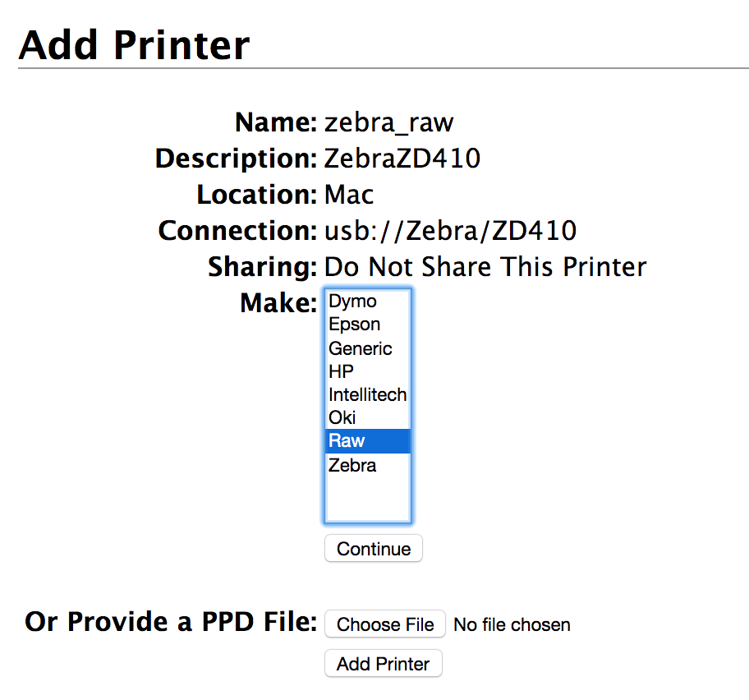Confirm Raw is selected by clicking it

pyautogui.click(x=346, y=440)
